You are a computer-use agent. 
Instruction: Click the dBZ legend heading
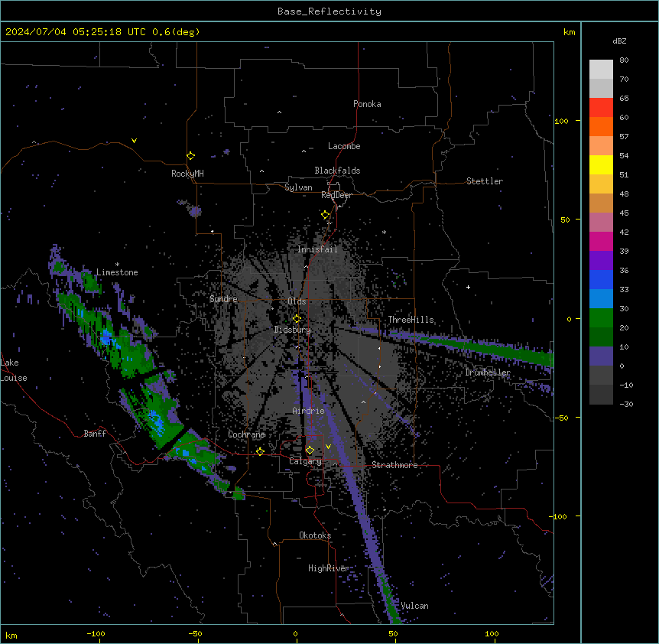click(x=619, y=41)
